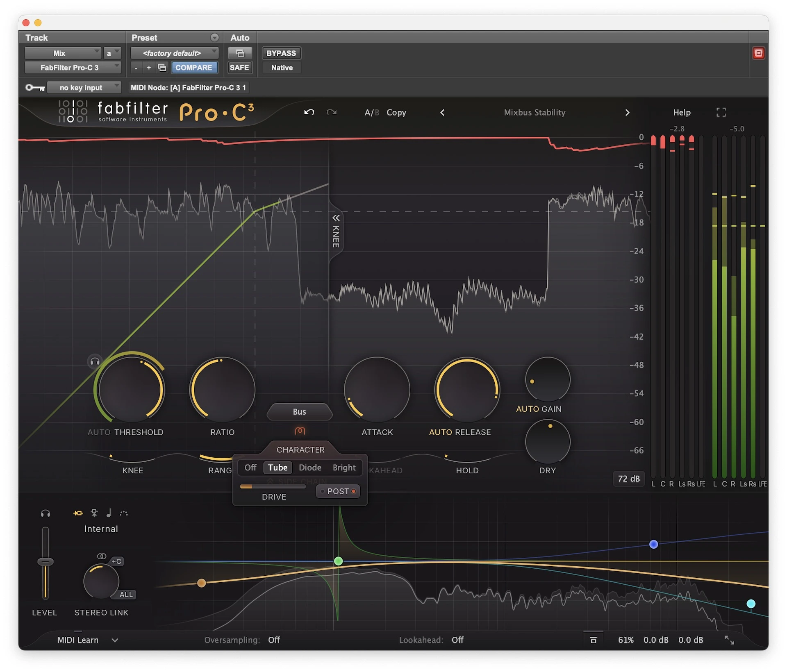
Task: Click the undo arrow icon
Action: tap(309, 112)
